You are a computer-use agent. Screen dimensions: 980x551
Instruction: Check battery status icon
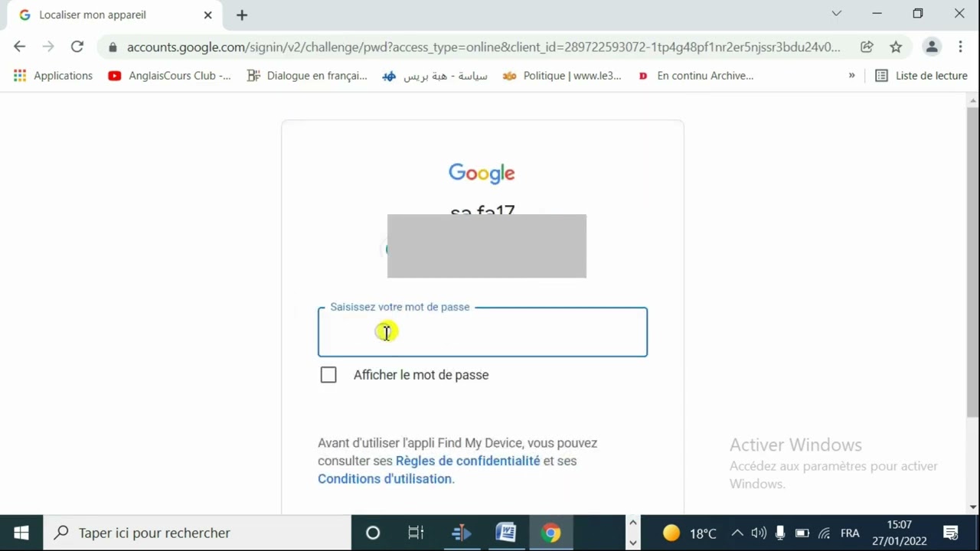click(802, 533)
